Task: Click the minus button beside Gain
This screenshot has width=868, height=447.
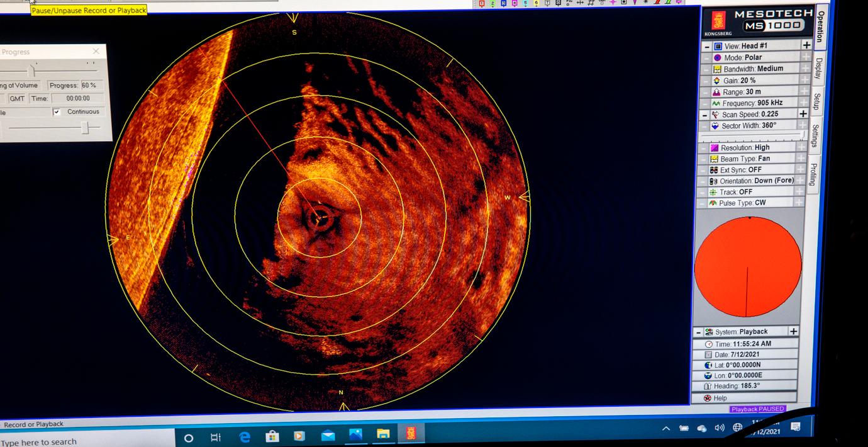Action: [706, 81]
